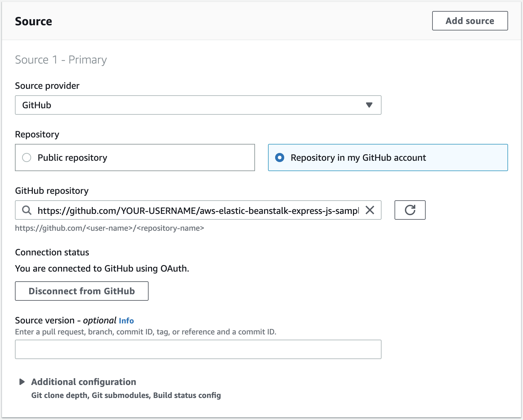The image size is (523, 420).
Task: Clear the GitHub repository field with X
Action: [x=370, y=210]
